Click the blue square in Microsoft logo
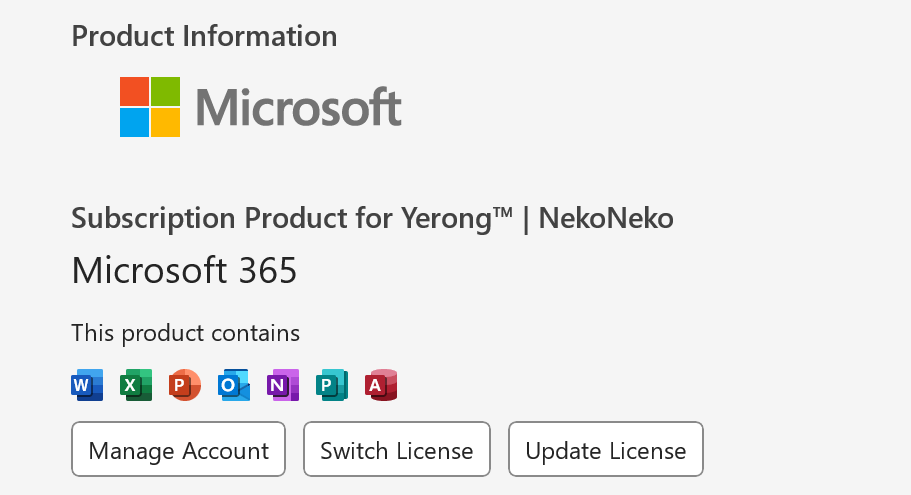This screenshot has height=495, width=911. coord(134,123)
